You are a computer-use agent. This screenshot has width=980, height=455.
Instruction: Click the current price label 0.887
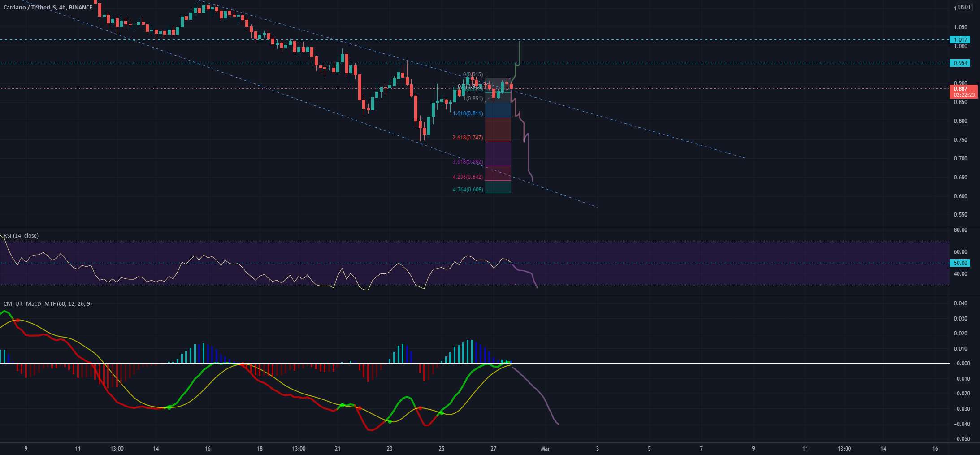(x=960, y=89)
